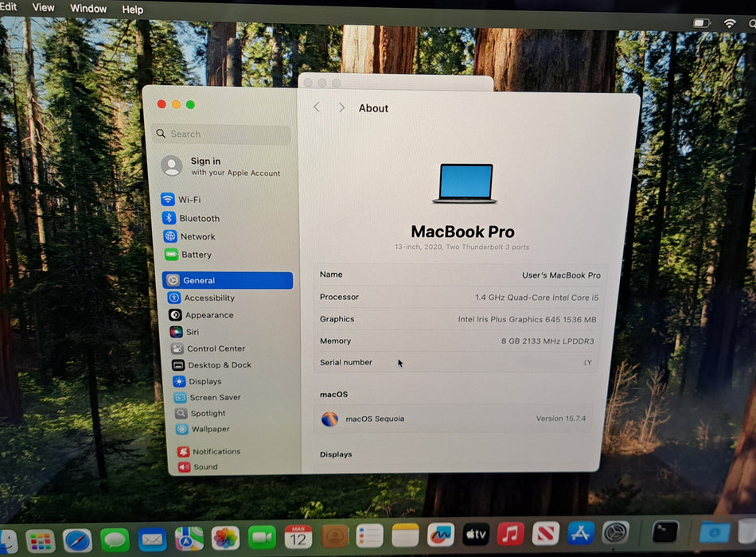Screen dimensions: 756x557
Task: Select '1.4 GHz Quad-Core Intel Core i5' text
Action: pos(536,297)
